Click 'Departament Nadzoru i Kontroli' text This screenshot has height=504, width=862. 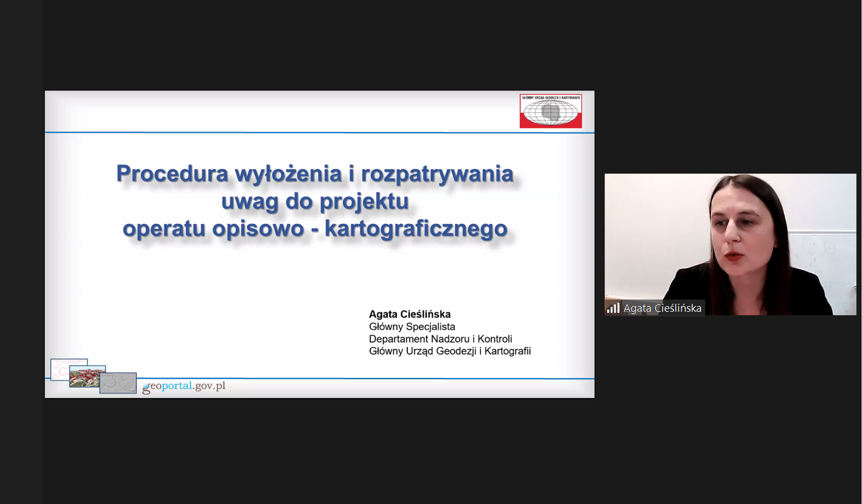440,339
